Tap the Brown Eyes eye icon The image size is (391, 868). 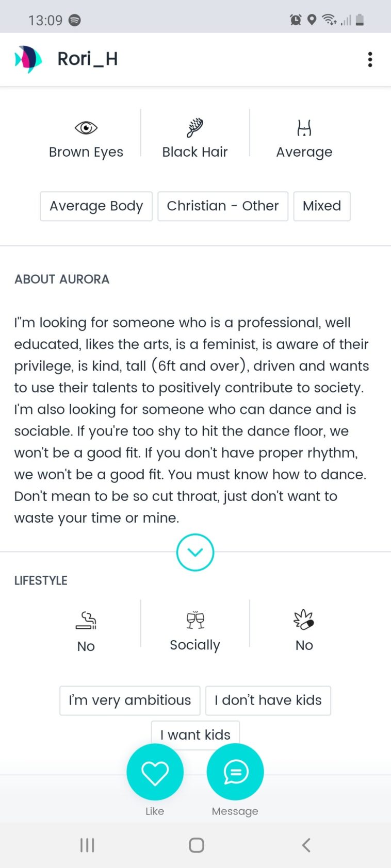coord(86,127)
